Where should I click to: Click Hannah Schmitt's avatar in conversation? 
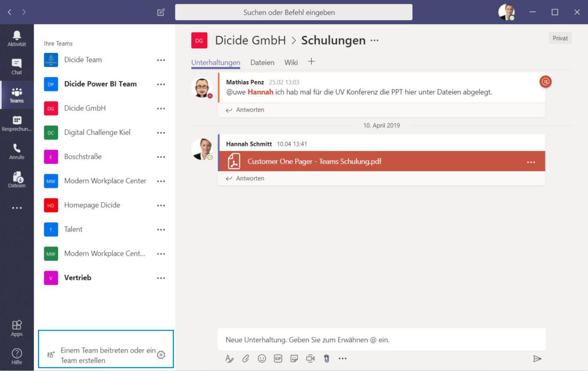point(202,149)
